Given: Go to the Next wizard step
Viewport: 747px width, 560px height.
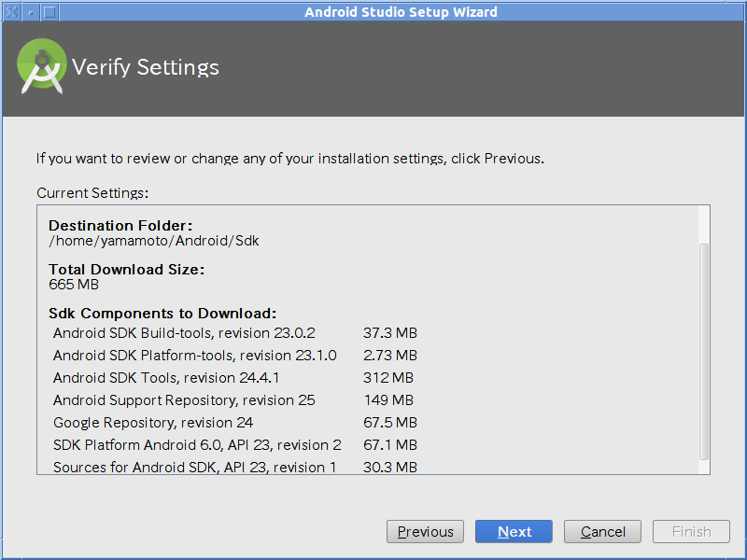Looking at the screenshot, I should pyautogui.click(x=514, y=531).
